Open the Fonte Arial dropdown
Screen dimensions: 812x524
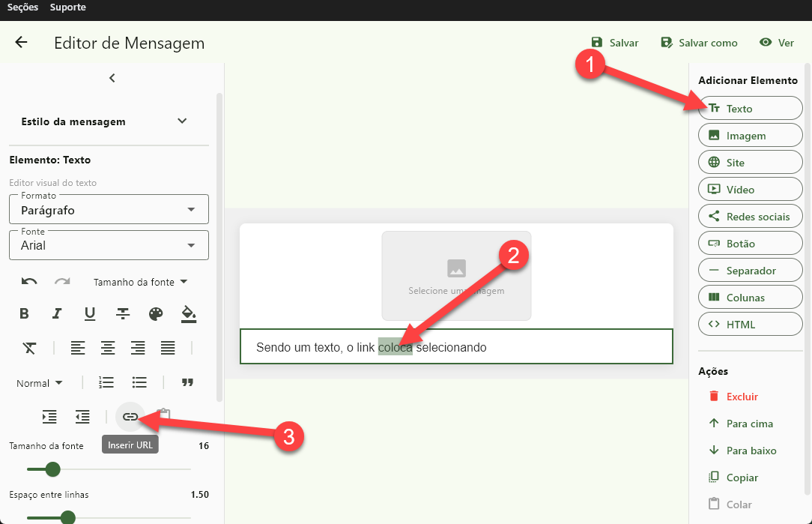109,245
